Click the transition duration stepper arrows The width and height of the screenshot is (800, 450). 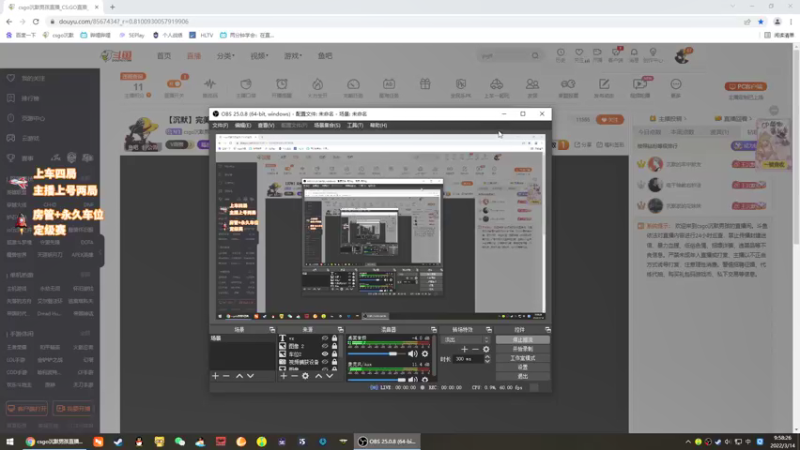[x=487, y=359]
